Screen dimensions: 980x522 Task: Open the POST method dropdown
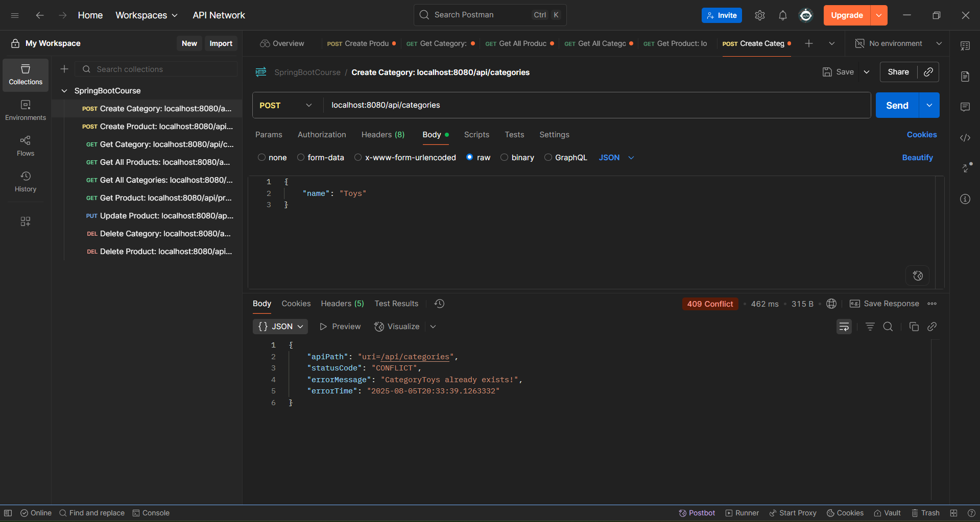point(286,105)
